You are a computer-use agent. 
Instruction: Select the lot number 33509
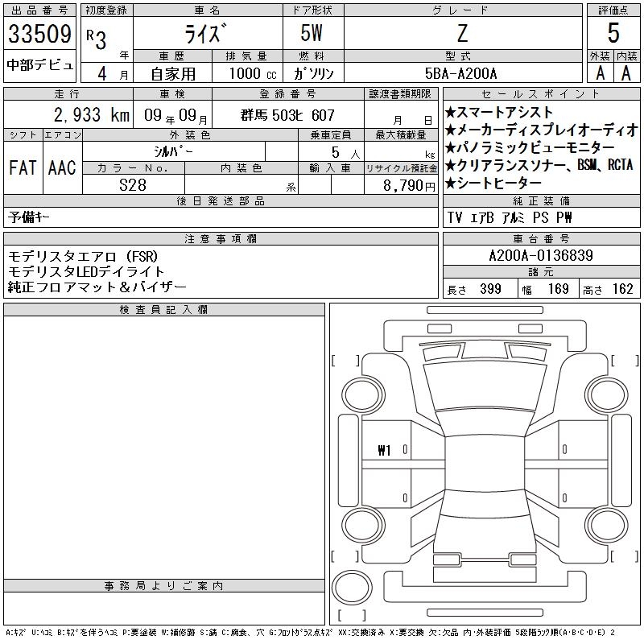pos(39,34)
